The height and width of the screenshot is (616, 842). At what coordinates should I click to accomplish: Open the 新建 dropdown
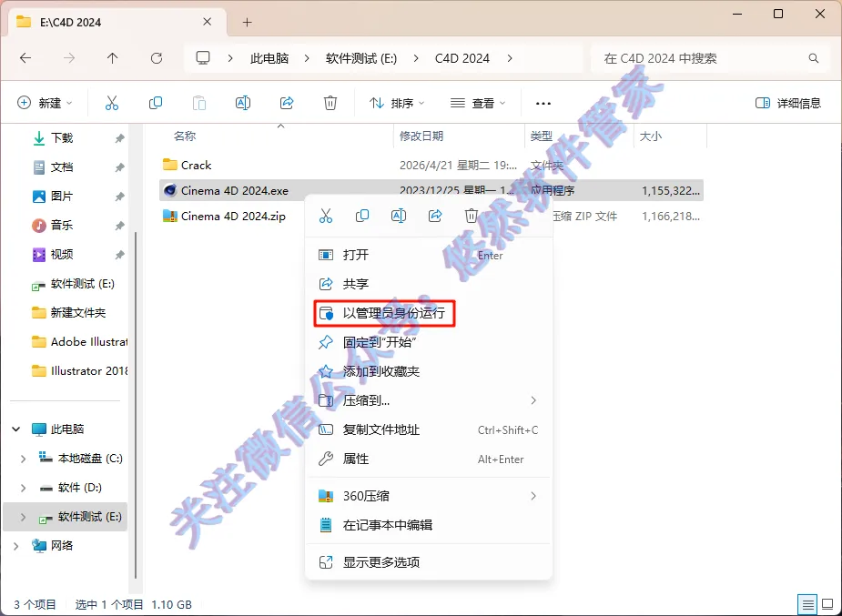[46, 103]
